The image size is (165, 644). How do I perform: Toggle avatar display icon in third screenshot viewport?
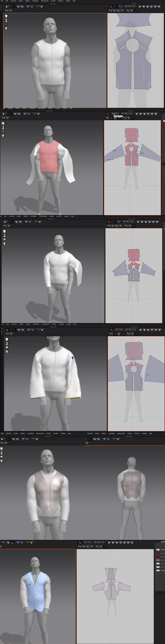click(4, 236)
